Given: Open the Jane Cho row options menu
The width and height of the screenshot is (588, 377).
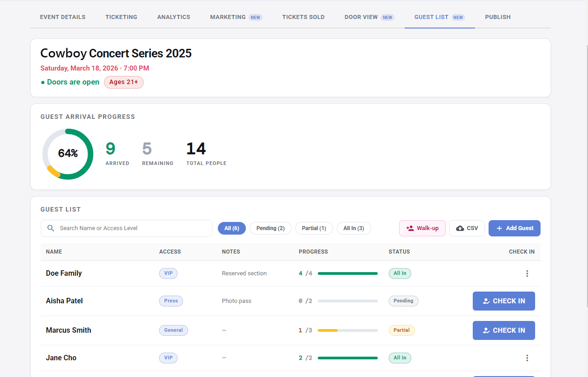Looking at the screenshot, I should point(527,358).
